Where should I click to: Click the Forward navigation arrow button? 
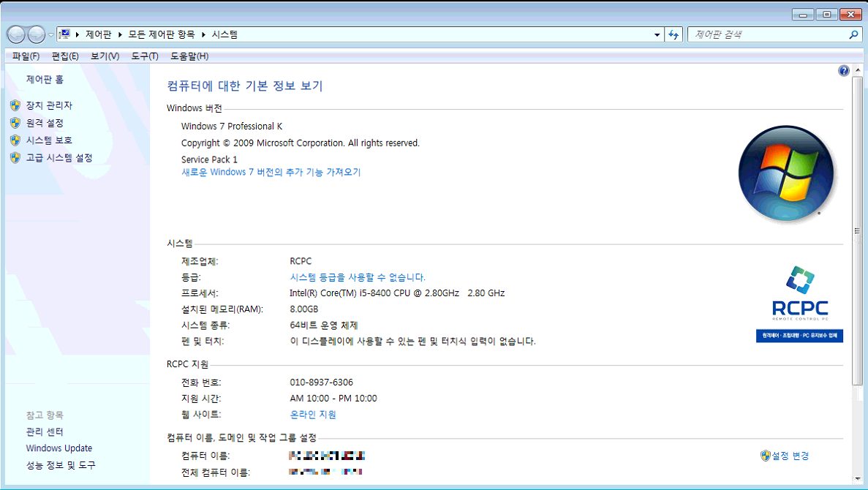pyautogui.click(x=37, y=34)
